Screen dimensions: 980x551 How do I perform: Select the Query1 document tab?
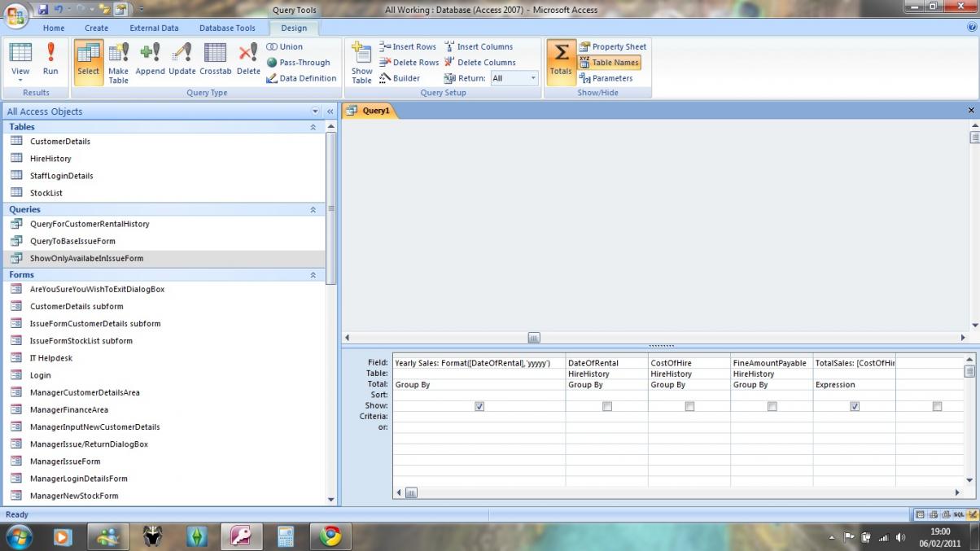(370, 111)
